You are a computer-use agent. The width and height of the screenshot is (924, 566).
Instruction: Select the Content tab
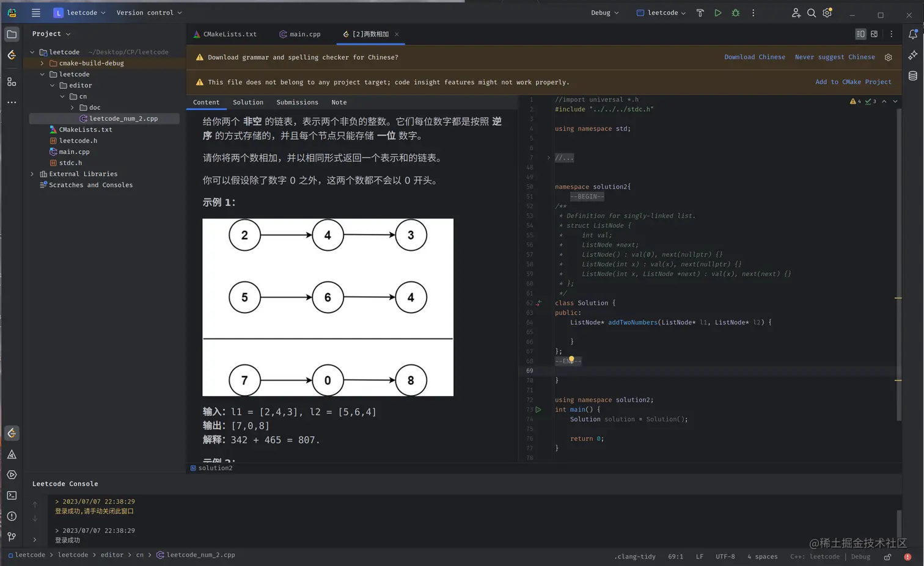(207, 103)
